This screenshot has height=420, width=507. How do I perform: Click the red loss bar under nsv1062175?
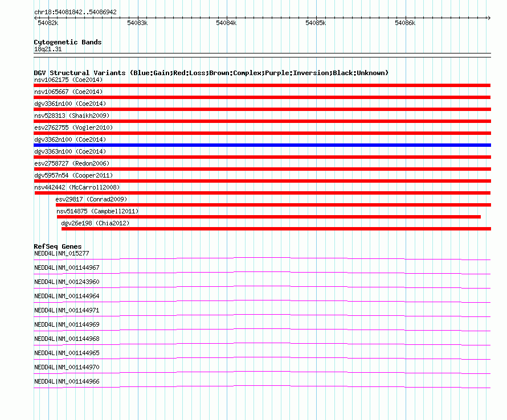point(262,85)
